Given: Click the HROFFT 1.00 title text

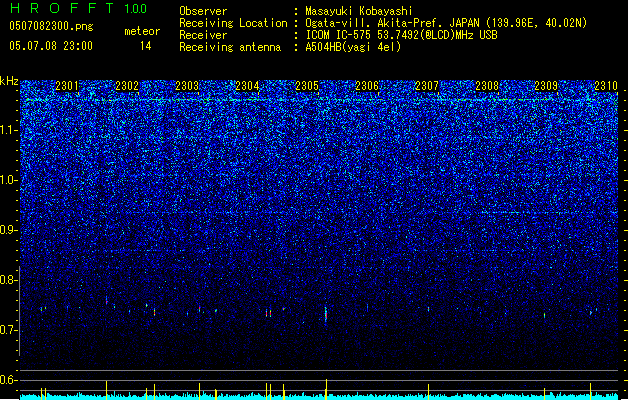Looking at the screenshot, I should tap(78, 8).
